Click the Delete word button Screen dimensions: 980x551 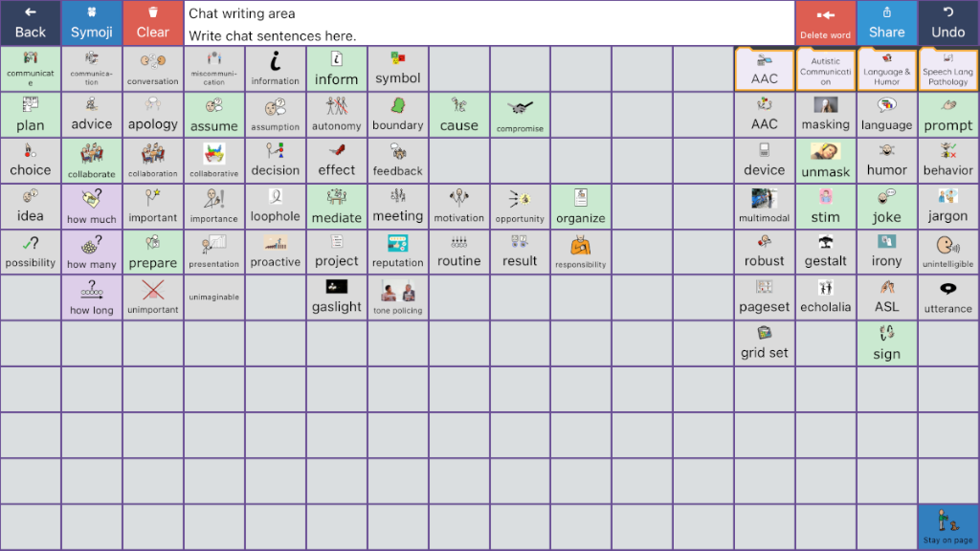coord(825,23)
